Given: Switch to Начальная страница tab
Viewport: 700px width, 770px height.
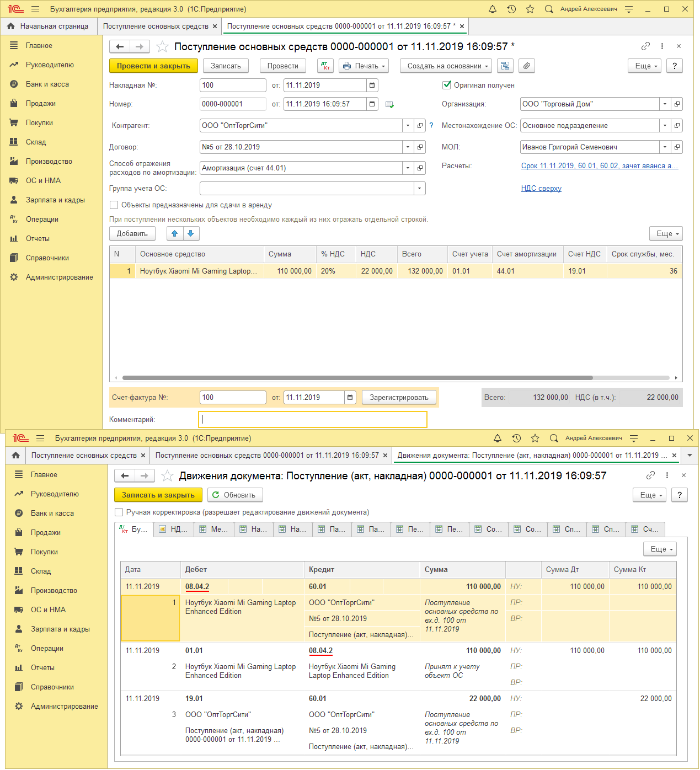Looking at the screenshot, I should (49, 26).
